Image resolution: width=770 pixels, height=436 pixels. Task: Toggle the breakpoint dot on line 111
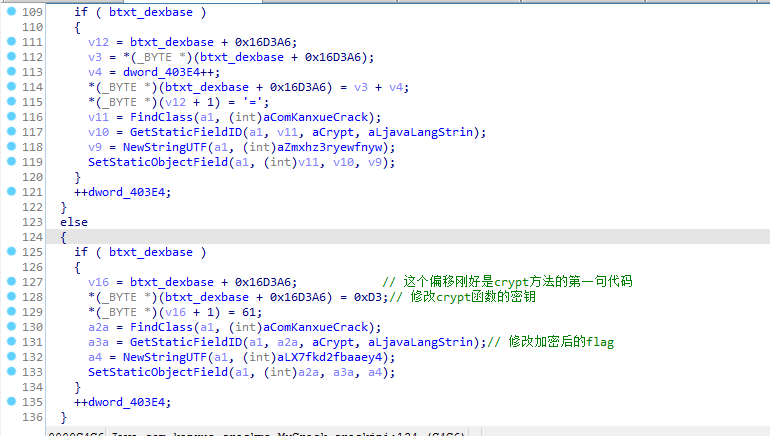tap(11, 41)
